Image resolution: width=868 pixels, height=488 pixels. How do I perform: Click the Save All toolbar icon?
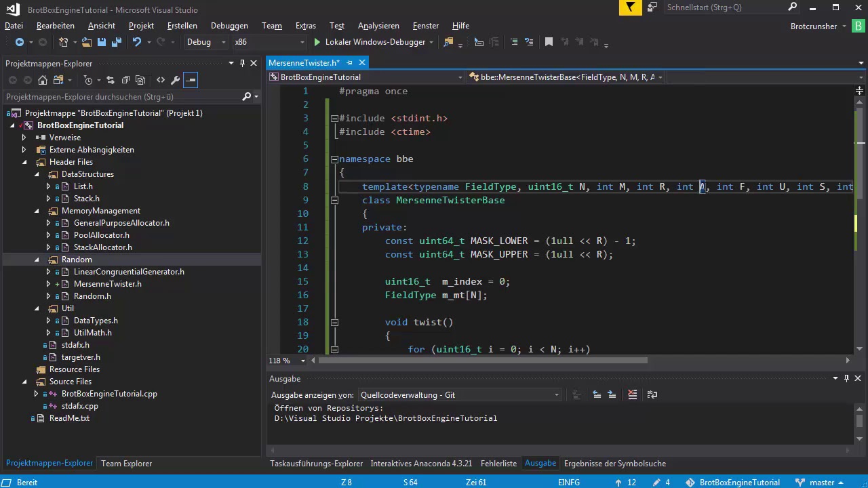(x=115, y=42)
